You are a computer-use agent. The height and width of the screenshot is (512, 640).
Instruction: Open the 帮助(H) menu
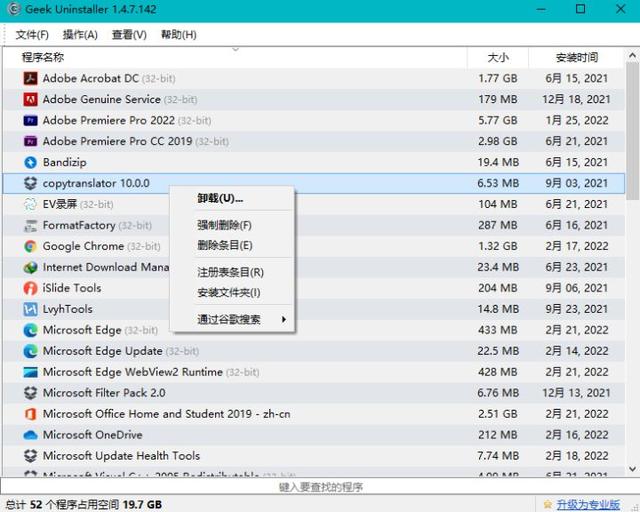(x=179, y=35)
